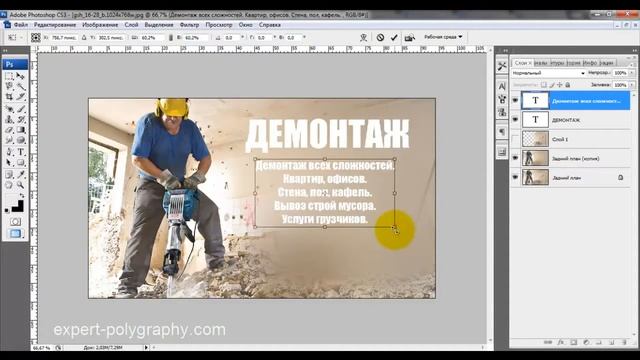
Task: Hide the selected top text layer
Action: point(515,100)
